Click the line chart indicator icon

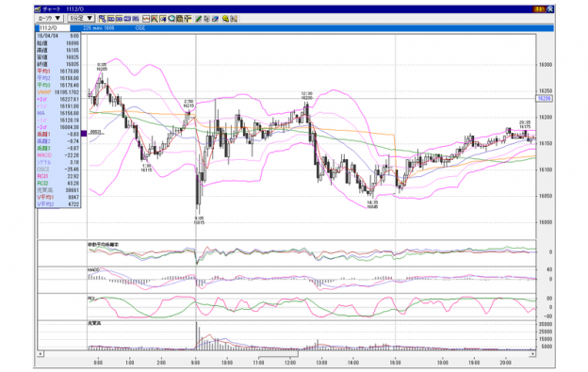(x=146, y=18)
